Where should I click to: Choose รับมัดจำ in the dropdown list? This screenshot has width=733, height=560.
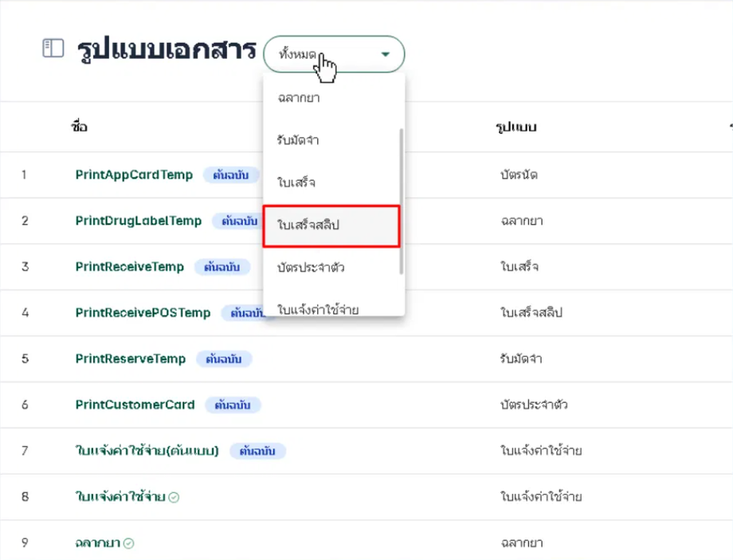click(299, 140)
